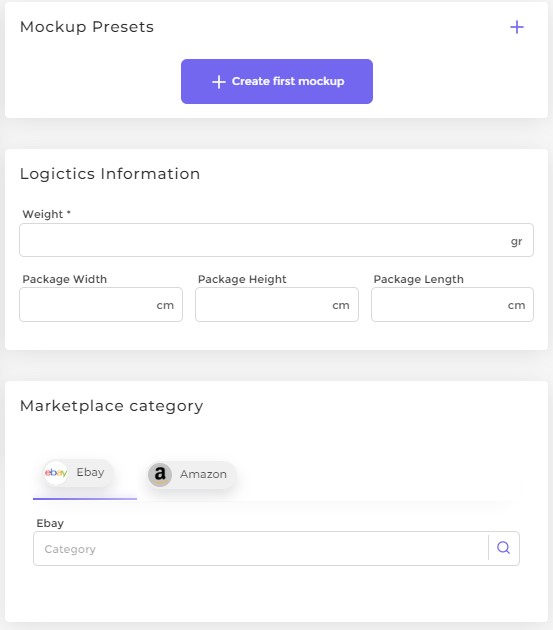Click the gr unit in the Weight field

click(516, 241)
